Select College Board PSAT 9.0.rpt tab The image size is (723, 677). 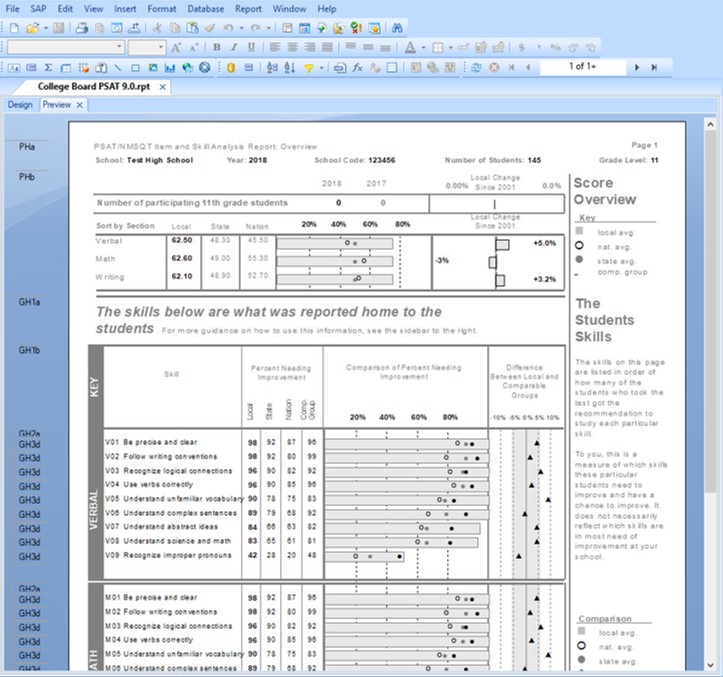(x=94, y=87)
